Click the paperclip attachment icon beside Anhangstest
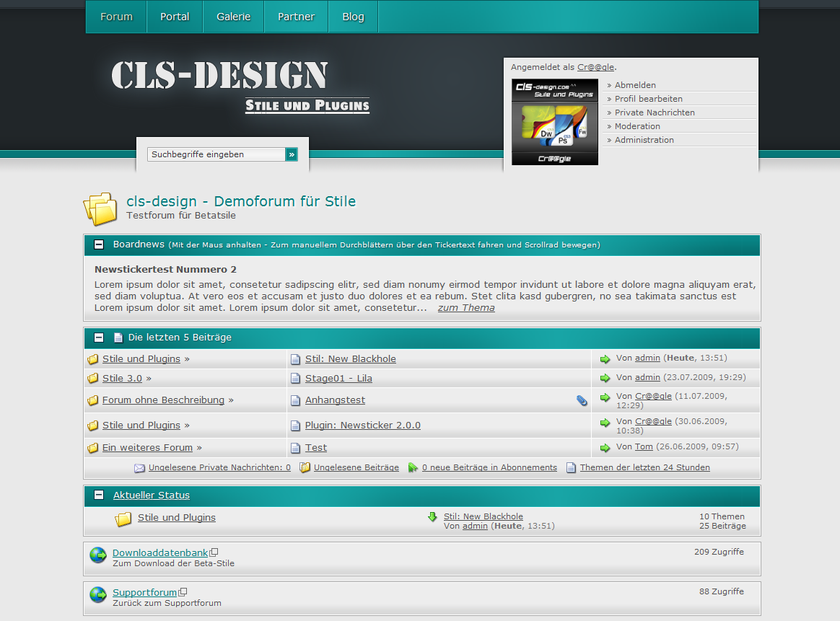Viewport: 840px width, 621px height. pos(582,400)
